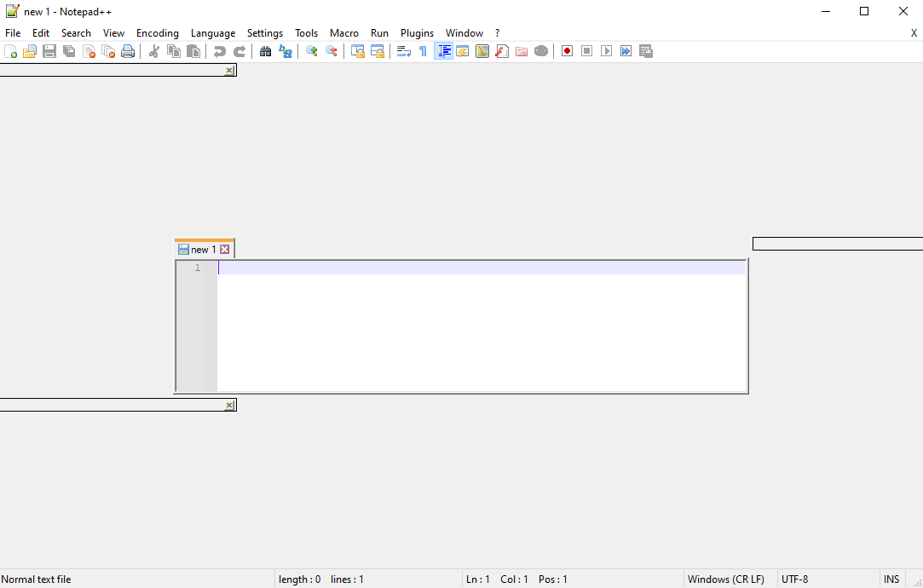Open the Edit menu
The height and width of the screenshot is (588, 923).
click(41, 33)
